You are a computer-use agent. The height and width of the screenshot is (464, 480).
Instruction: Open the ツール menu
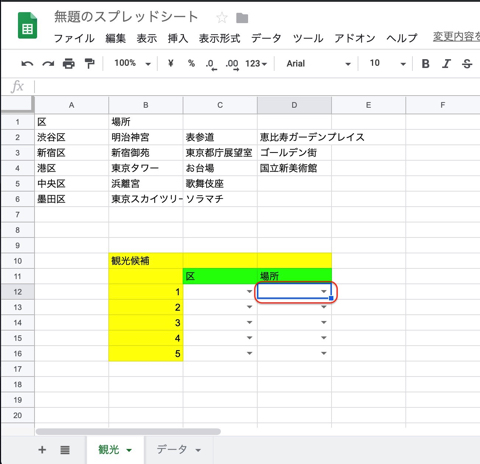(x=308, y=38)
